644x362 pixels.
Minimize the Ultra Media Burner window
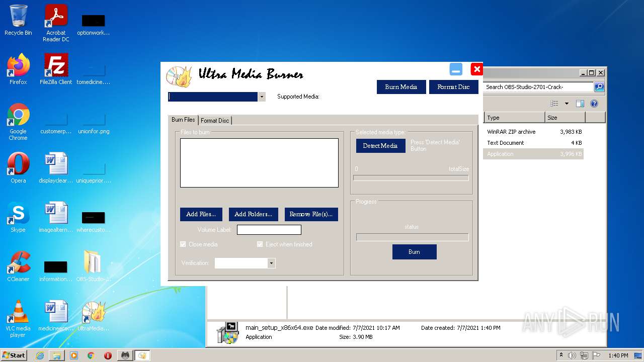click(x=456, y=69)
